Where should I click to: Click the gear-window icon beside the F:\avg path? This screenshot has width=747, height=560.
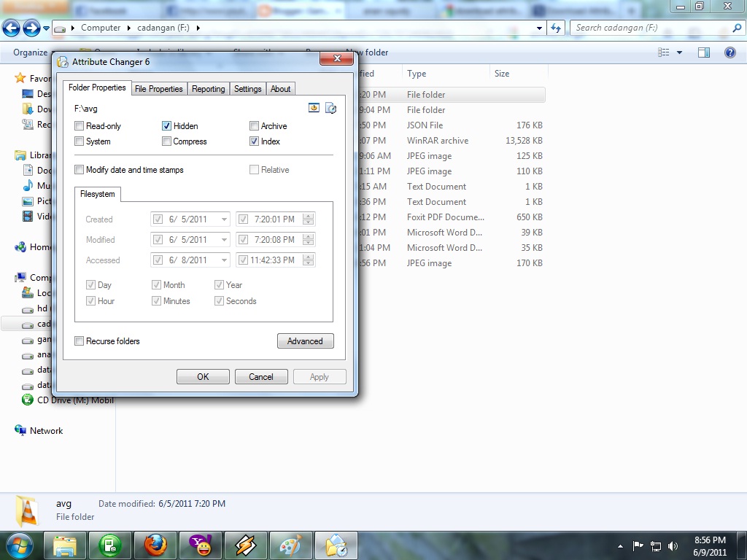tap(314, 108)
